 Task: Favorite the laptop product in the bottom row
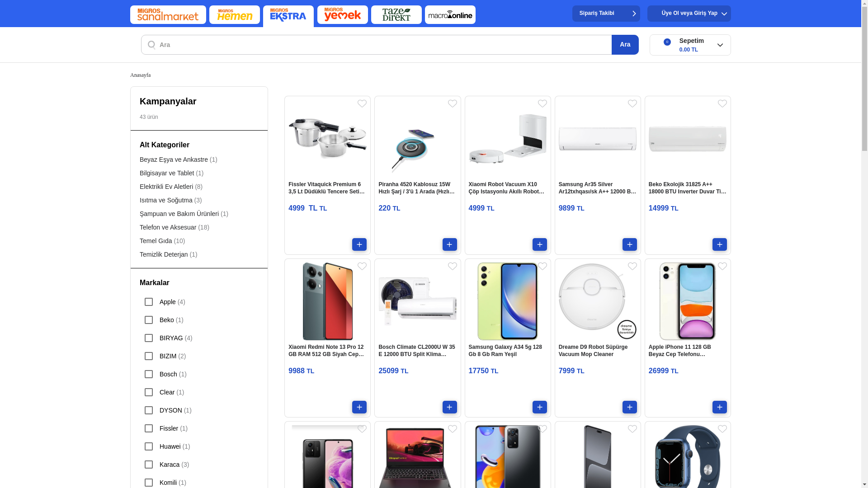[x=453, y=429]
